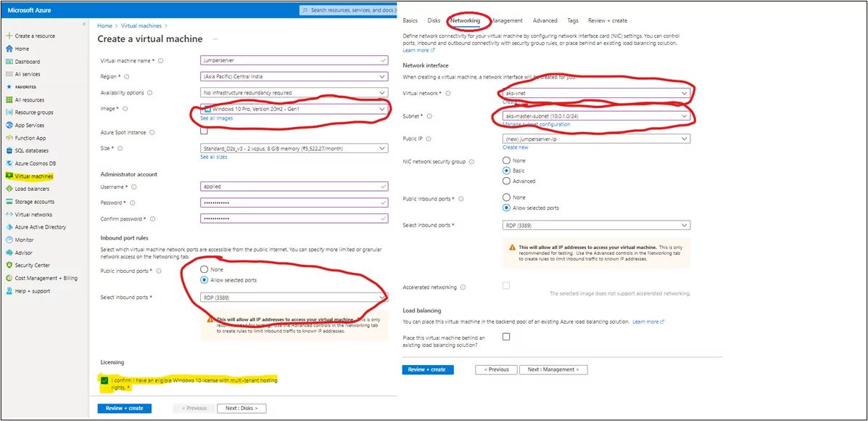This screenshot has width=868, height=421.
Task: Open the Resource groups icon
Action: (x=9, y=113)
